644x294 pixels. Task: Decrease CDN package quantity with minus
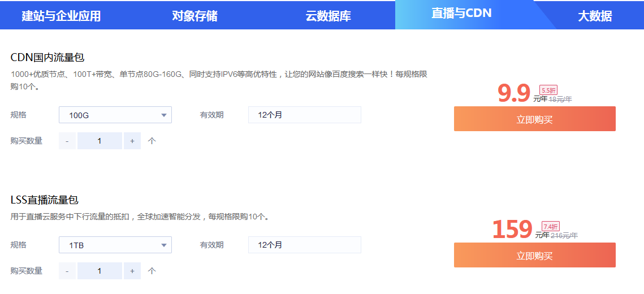tap(67, 141)
